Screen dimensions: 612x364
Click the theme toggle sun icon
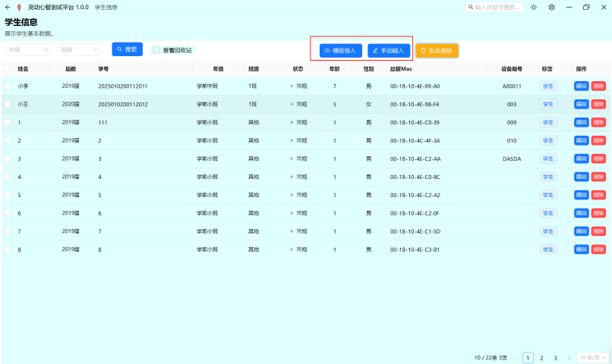[534, 7]
